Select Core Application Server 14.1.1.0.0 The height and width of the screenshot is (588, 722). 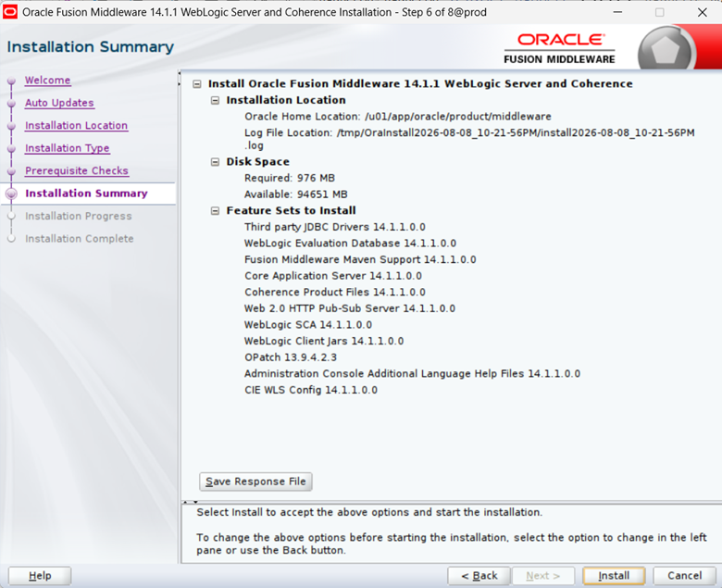pyautogui.click(x=333, y=276)
